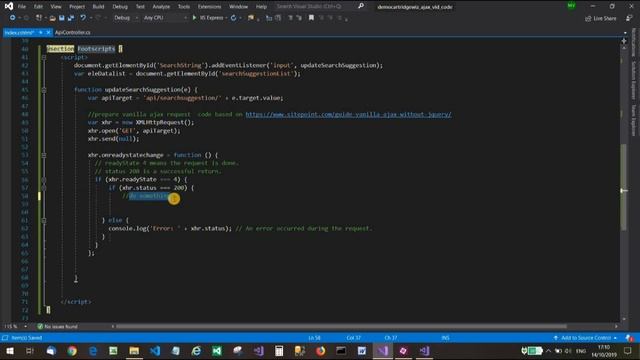Open the Extensions menu
The height and width of the screenshot is (360, 640).
point(209,7)
